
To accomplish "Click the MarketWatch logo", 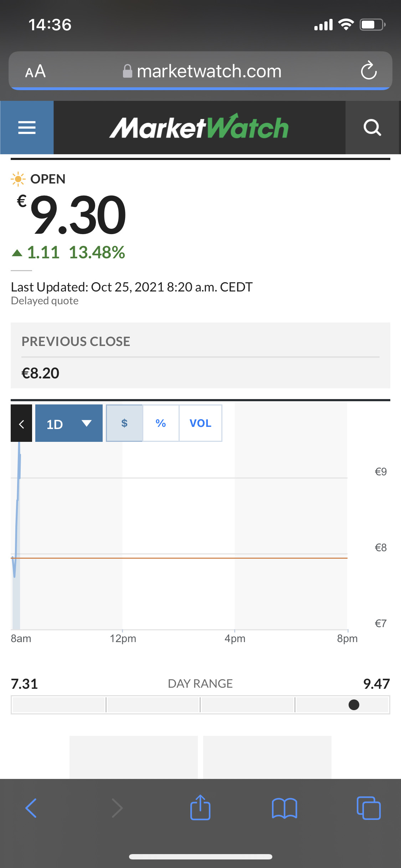I will (199, 127).
